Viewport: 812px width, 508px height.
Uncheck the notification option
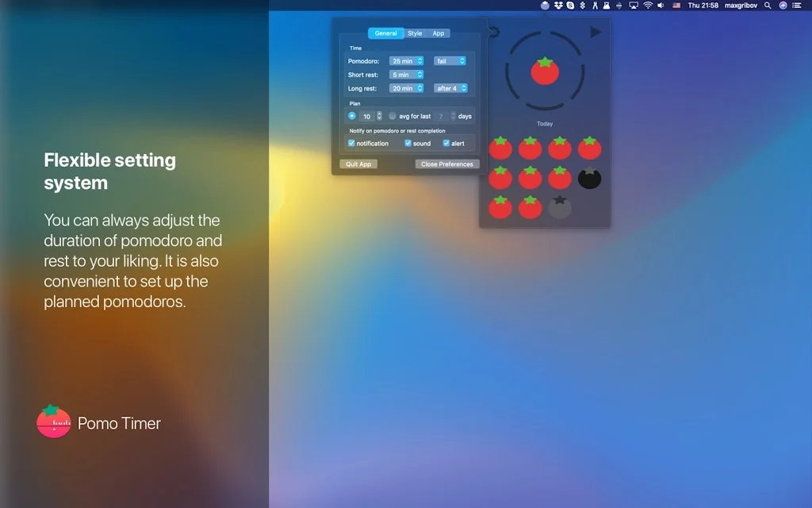(x=351, y=144)
